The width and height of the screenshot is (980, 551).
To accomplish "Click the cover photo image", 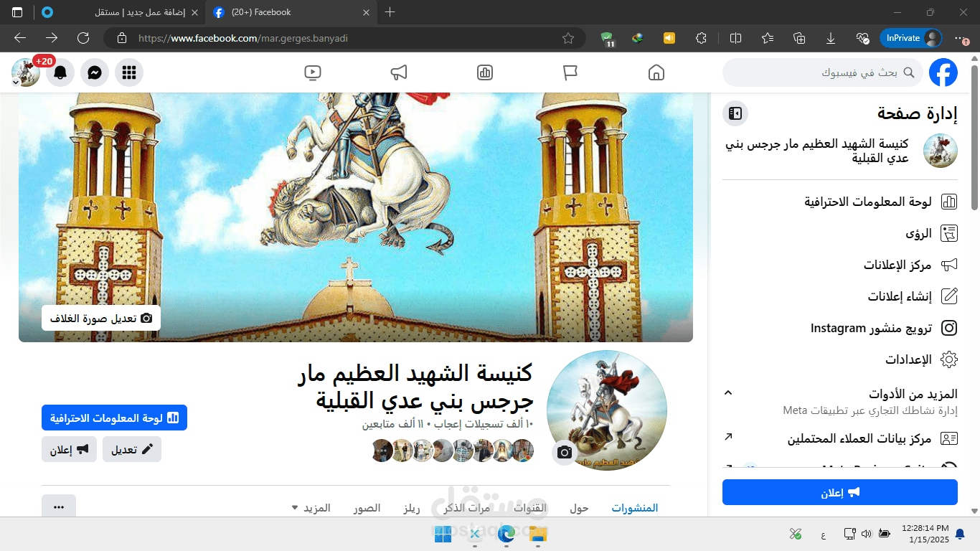I will coord(356,217).
